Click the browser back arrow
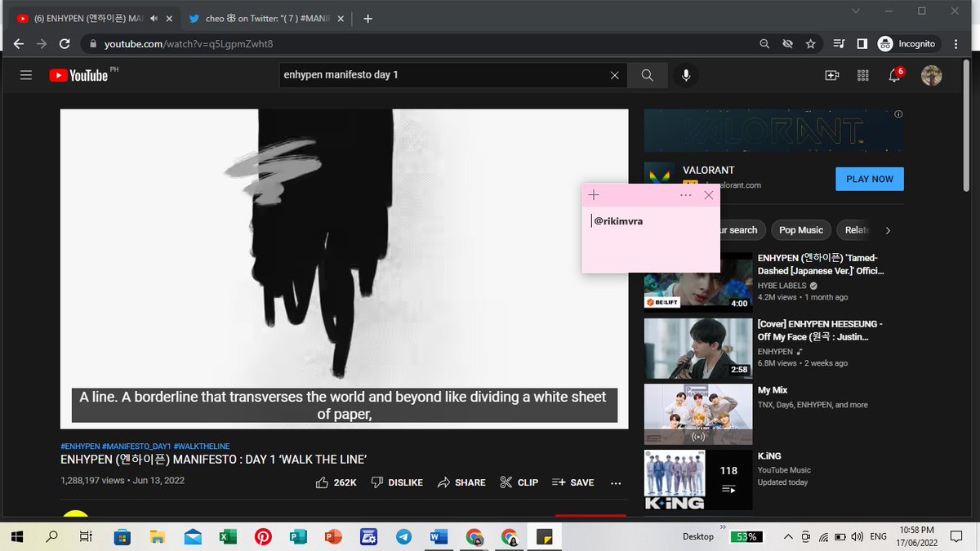Viewport: 980px width, 551px height. coord(19,43)
